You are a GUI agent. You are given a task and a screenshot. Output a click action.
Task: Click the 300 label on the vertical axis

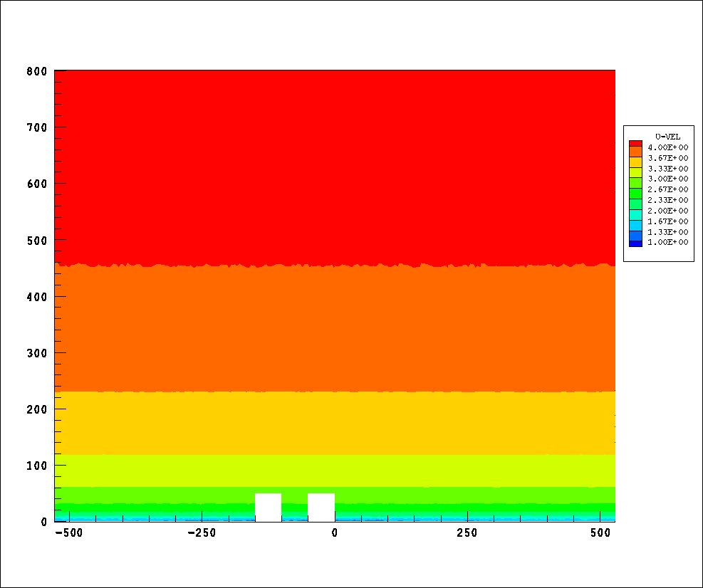(37, 354)
